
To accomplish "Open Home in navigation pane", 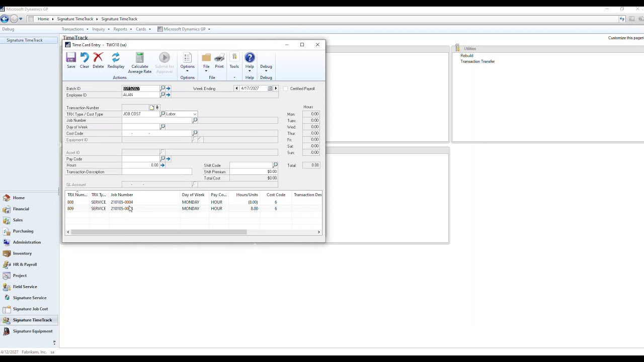I will [19, 198].
